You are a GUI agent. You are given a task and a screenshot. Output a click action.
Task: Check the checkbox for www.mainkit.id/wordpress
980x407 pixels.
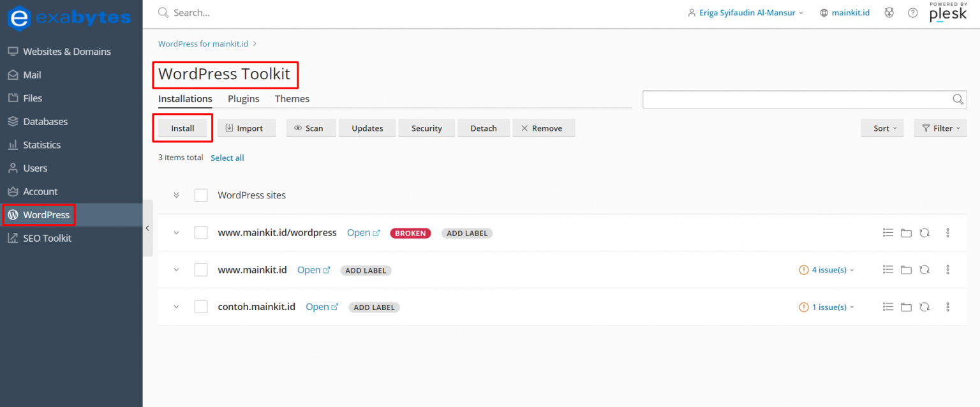point(201,232)
